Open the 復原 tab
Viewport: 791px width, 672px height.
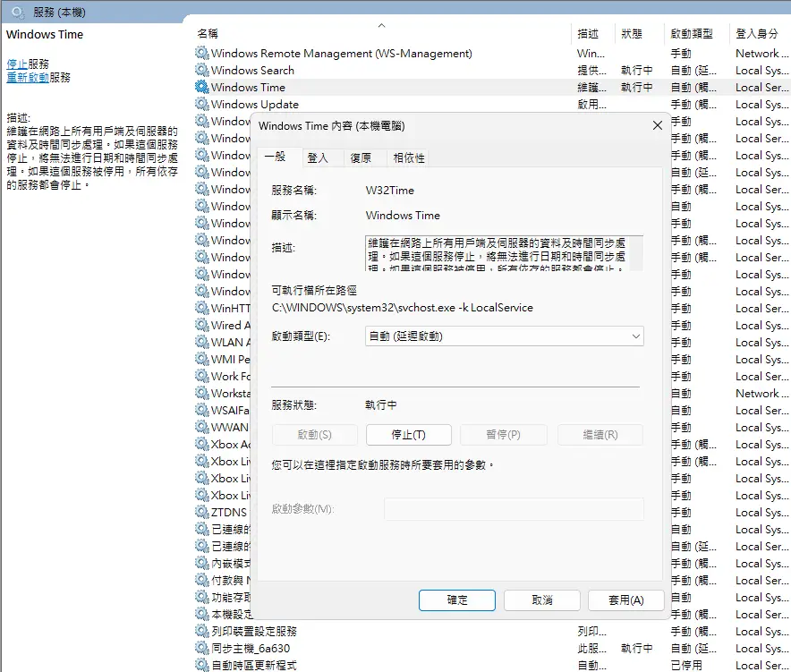pyautogui.click(x=361, y=158)
